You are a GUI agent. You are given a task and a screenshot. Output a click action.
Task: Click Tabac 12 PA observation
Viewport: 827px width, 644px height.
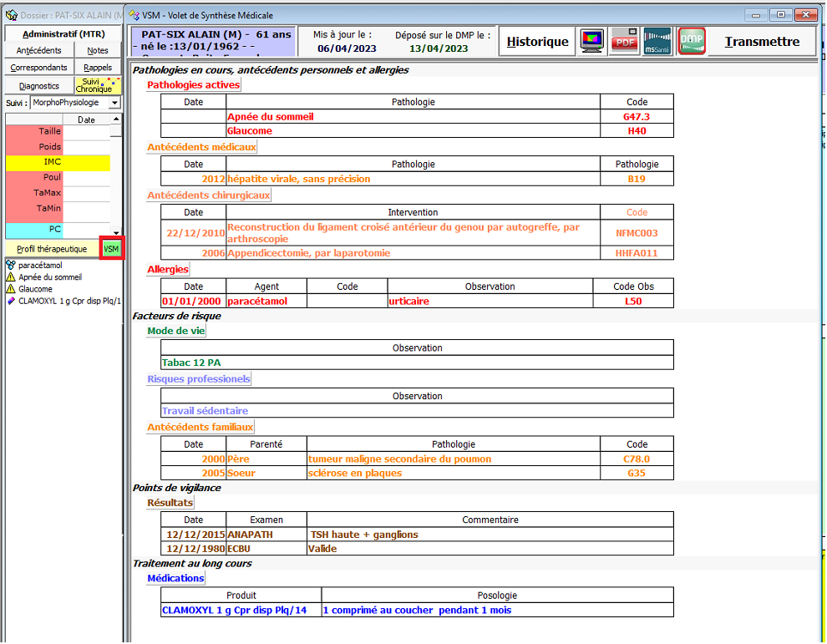[417, 363]
